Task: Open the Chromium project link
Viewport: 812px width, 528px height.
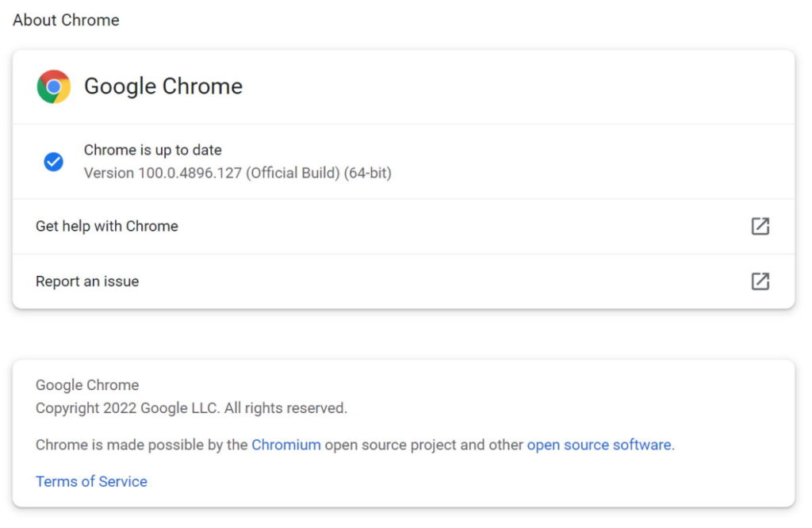Action: (286, 445)
